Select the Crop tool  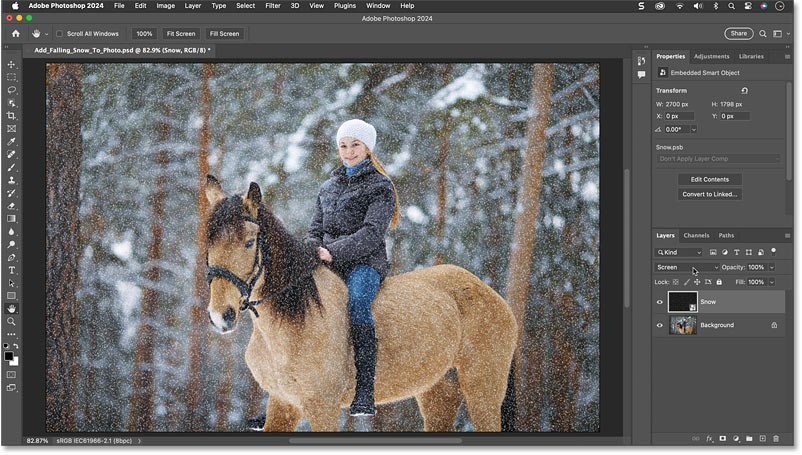point(12,116)
